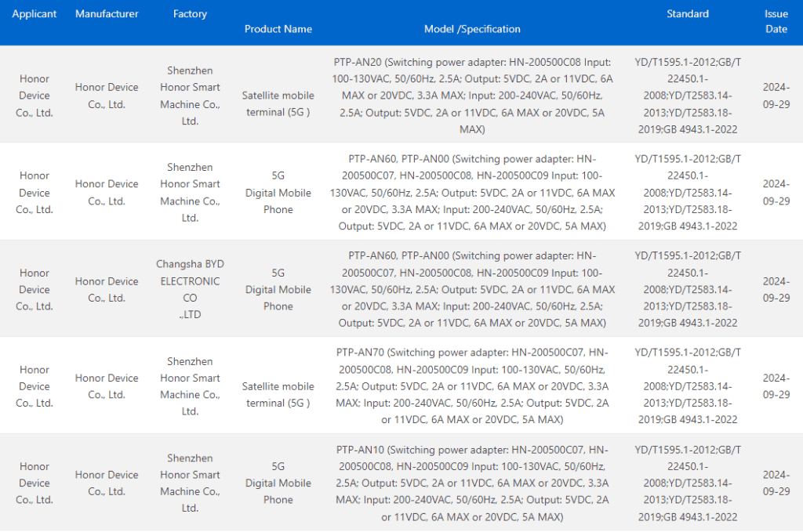803x532 pixels.
Task: Click the Standard cell in PTP-AN10 row
Action: coord(687,483)
